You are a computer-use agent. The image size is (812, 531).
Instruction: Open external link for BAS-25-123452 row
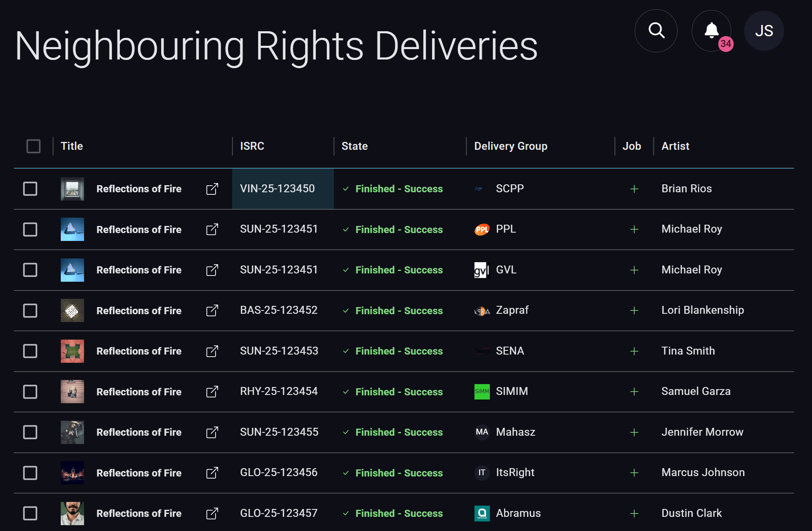point(212,310)
